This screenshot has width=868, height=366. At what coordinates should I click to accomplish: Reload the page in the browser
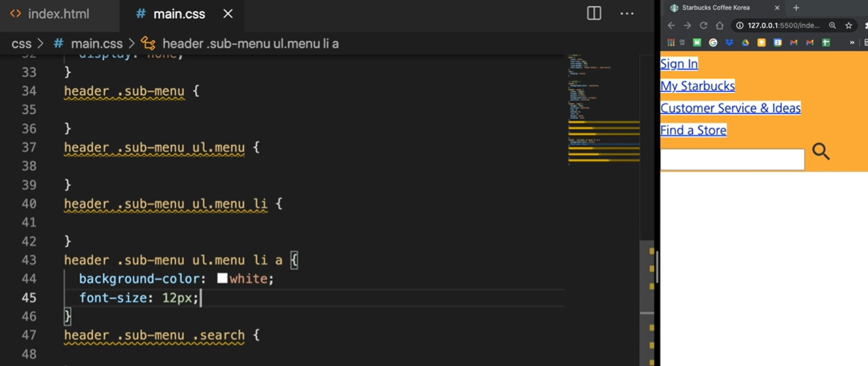(x=703, y=25)
